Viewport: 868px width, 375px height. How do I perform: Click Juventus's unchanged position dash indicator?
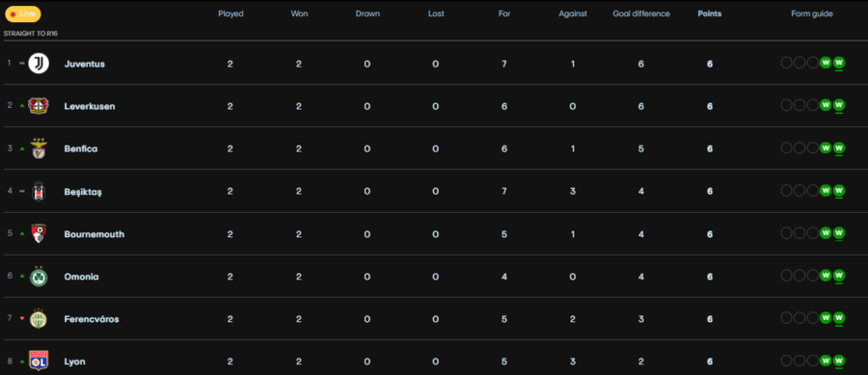(x=22, y=63)
